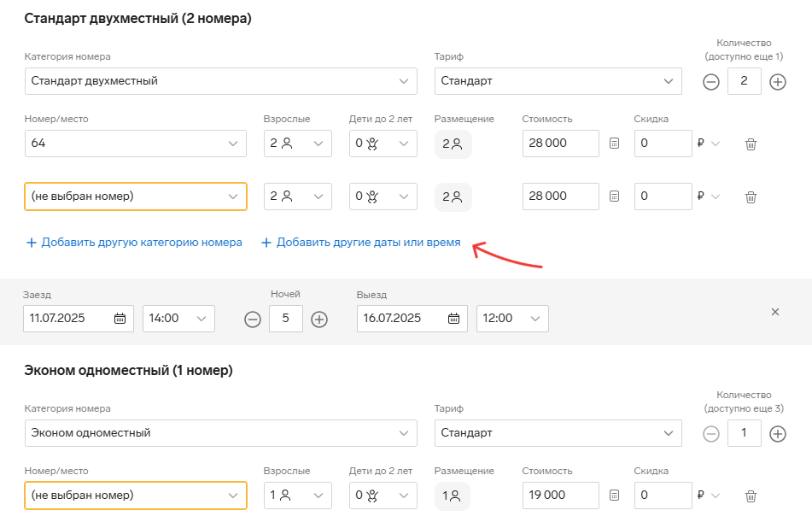Increase number of nights with plus
The image size is (812, 522).
(x=319, y=320)
